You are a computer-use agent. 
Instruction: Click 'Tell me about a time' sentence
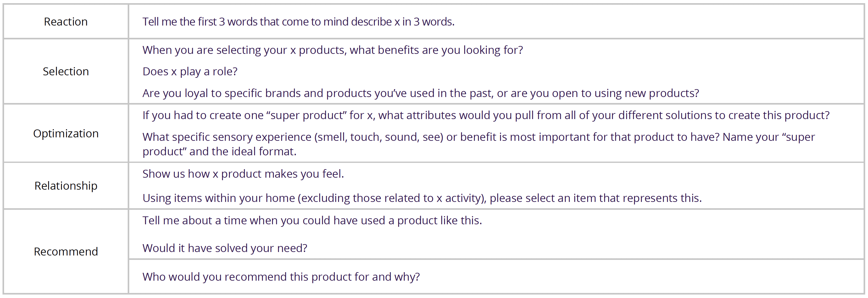[x=312, y=221]
